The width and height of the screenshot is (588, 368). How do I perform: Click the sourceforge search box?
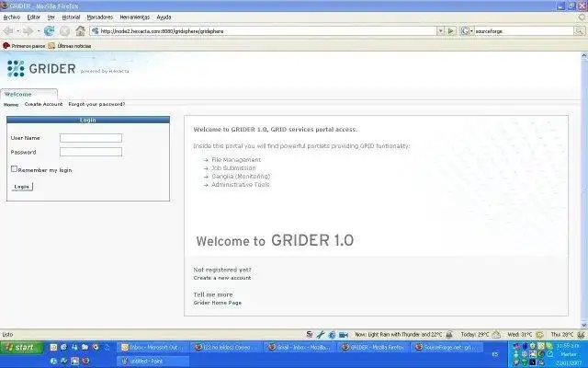[524, 30]
